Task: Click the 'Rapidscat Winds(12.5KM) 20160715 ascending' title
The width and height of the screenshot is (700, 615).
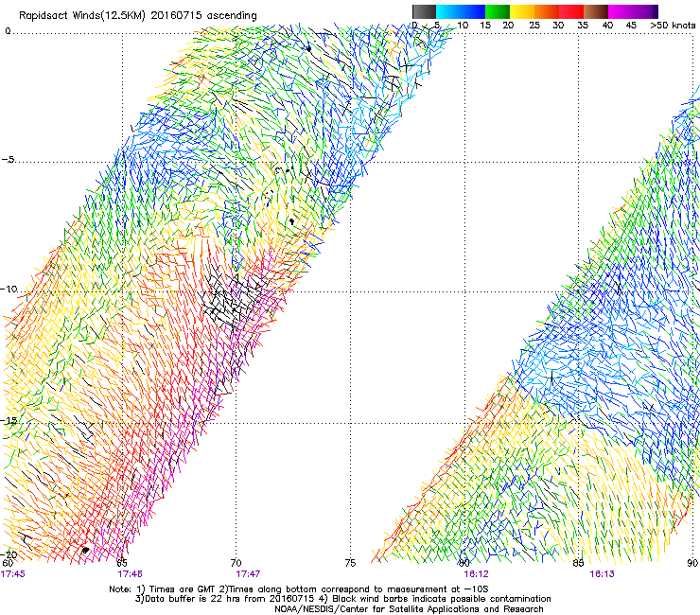Action: click(x=138, y=16)
